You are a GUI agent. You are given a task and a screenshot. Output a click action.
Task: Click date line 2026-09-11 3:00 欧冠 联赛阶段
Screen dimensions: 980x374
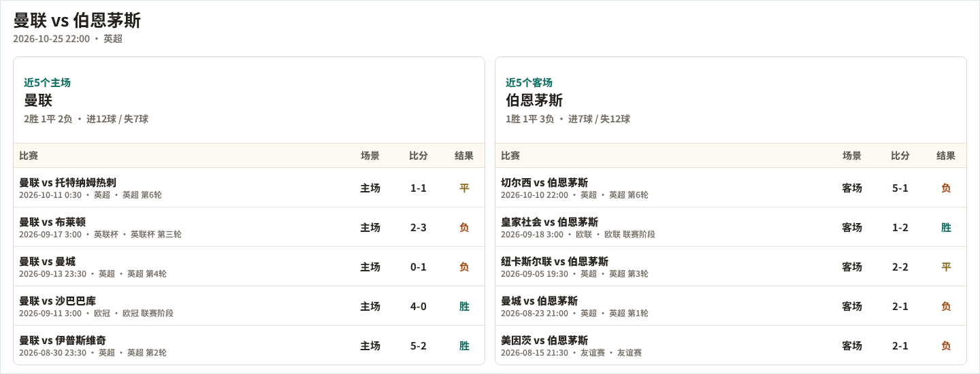[x=96, y=313]
